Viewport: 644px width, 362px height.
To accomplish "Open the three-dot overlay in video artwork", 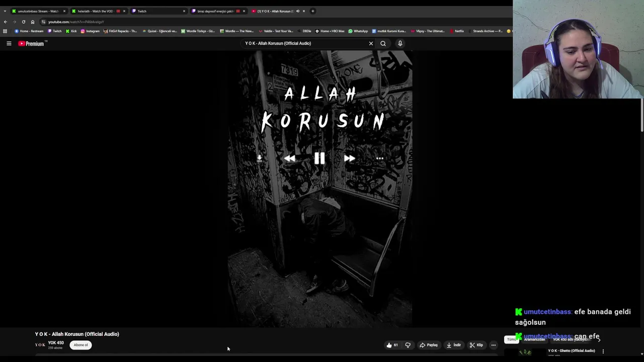I will click(x=380, y=158).
